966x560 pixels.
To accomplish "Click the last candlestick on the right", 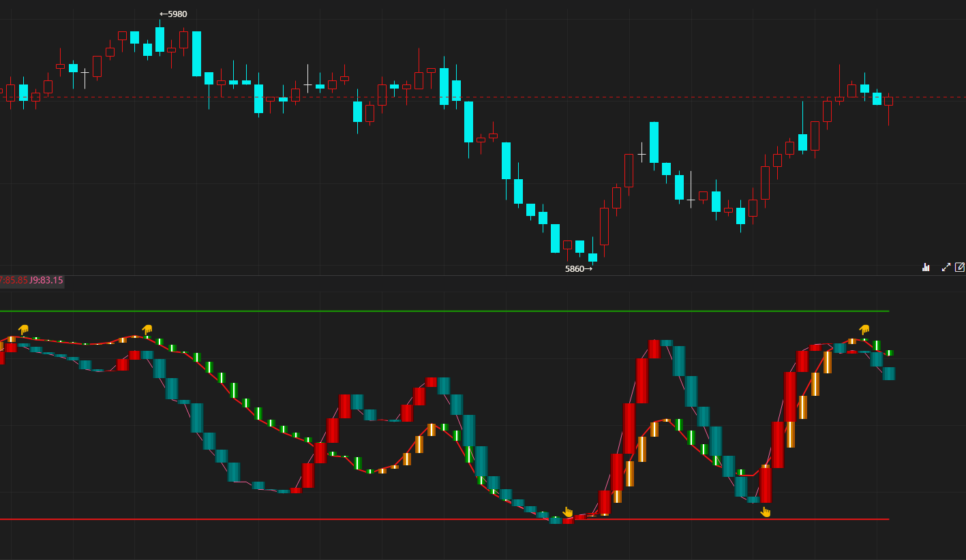I will point(888,101).
